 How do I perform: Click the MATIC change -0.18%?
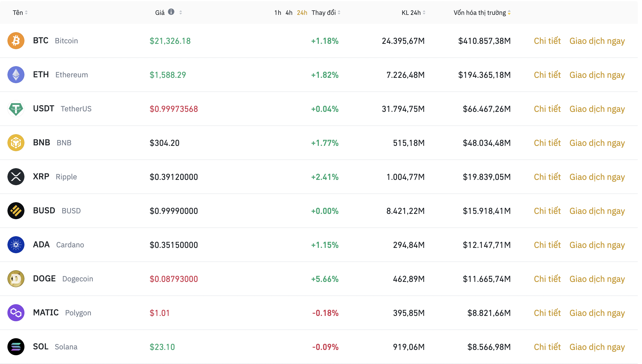(325, 313)
